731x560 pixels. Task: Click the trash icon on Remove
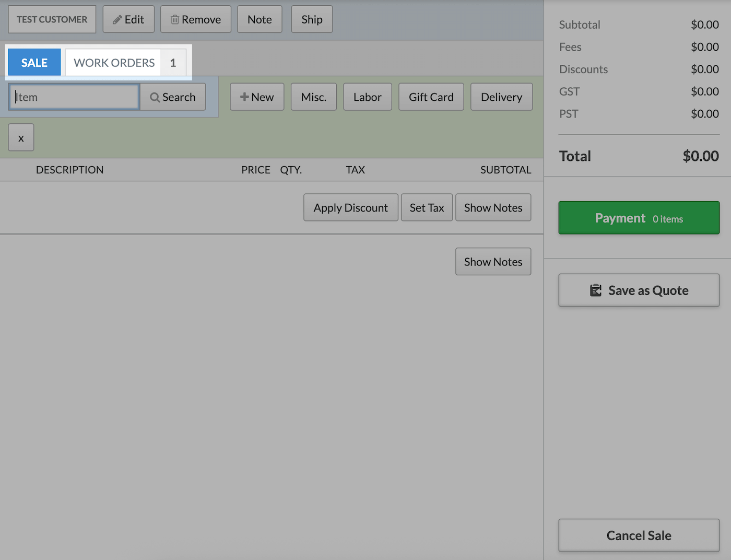[x=175, y=20]
